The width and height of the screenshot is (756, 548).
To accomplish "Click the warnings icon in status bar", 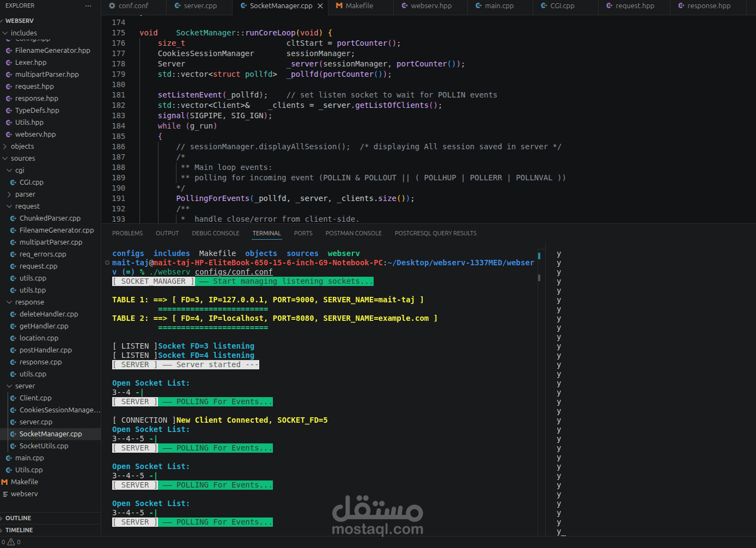I will tap(11, 542).
